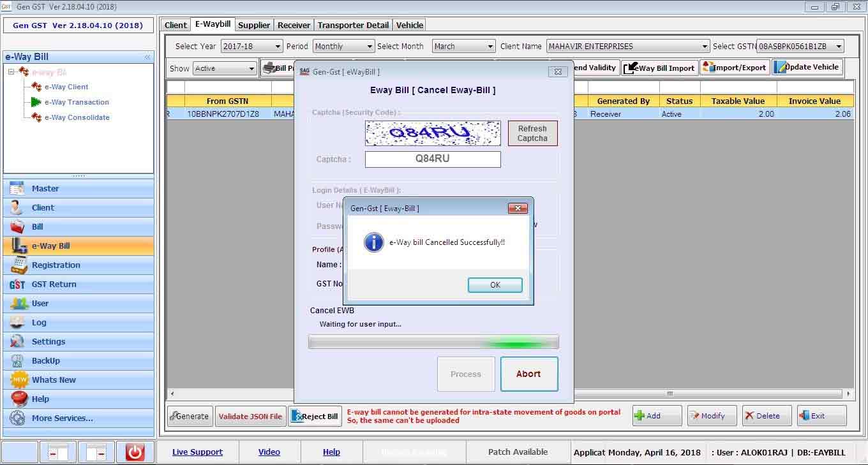Image resolution: width=868 pixels, height=465 pixels.
Task: Select e-Way Consolidate in the tree
Action: [x=77, y=117]
